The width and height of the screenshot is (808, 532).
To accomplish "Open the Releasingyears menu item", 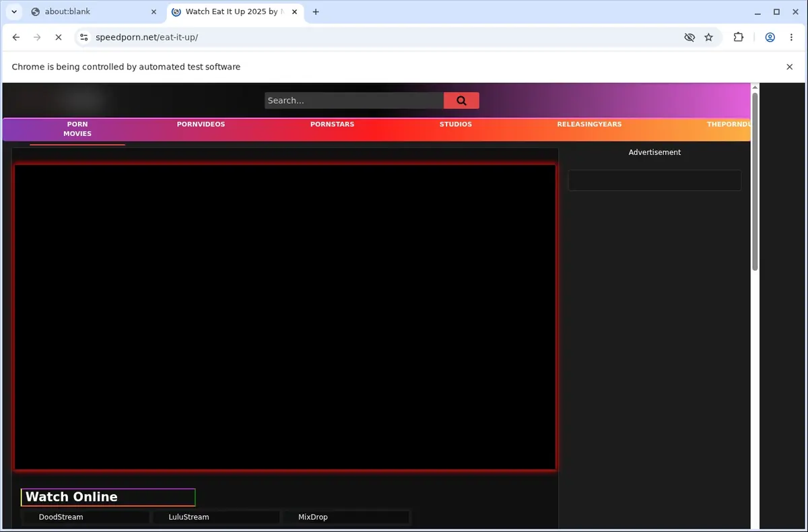I will pyautogui.click(x=589, y=125).
